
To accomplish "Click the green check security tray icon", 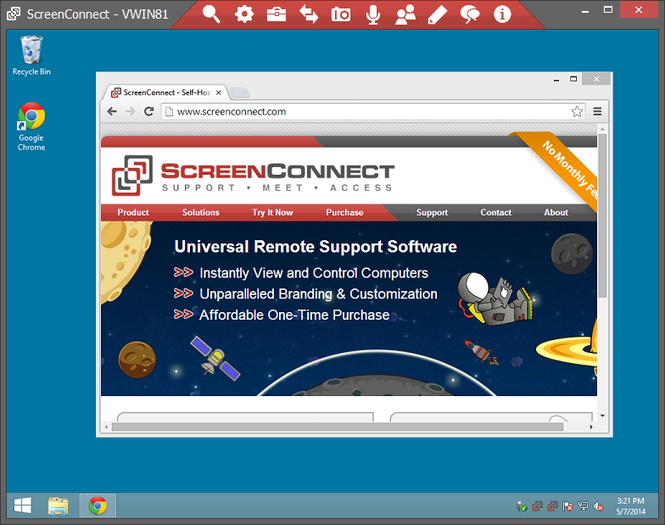I will tap(522, 506).
